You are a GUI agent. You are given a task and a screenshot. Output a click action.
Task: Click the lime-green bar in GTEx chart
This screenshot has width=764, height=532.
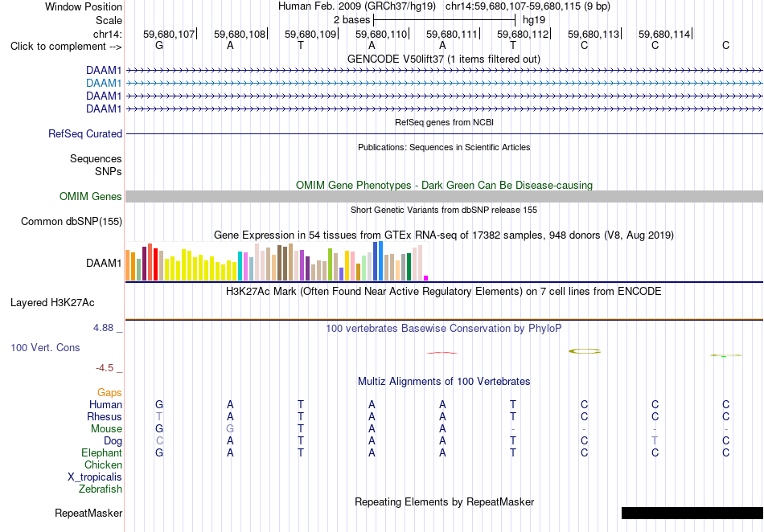(x=330, y=264)
